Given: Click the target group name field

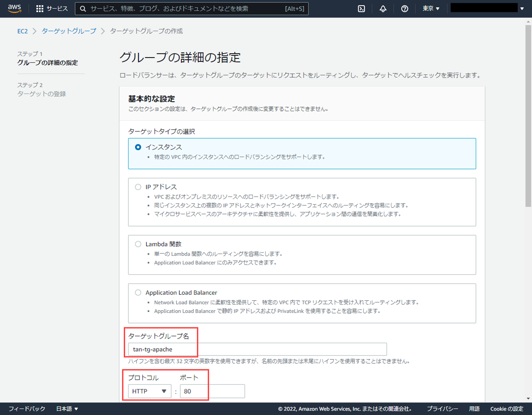Looking at the screenshot, I should [x=257, y=349].
